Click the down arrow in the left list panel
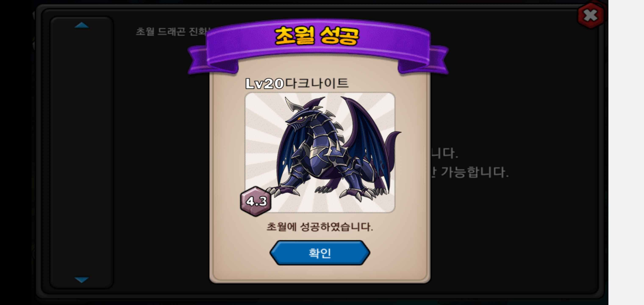 [x=82, y=280]
